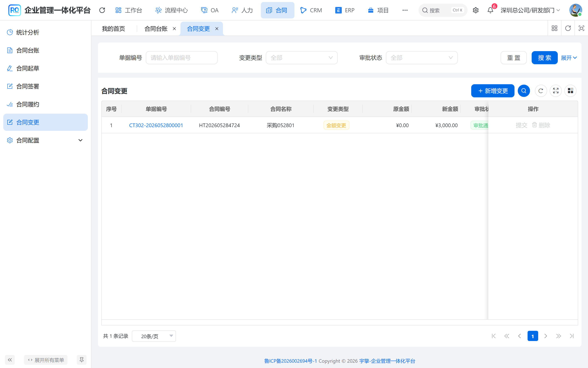Open the settings gear in the top bar
Image resolution: width=588 pixels, height=368 pixels.
coord(476,10)
